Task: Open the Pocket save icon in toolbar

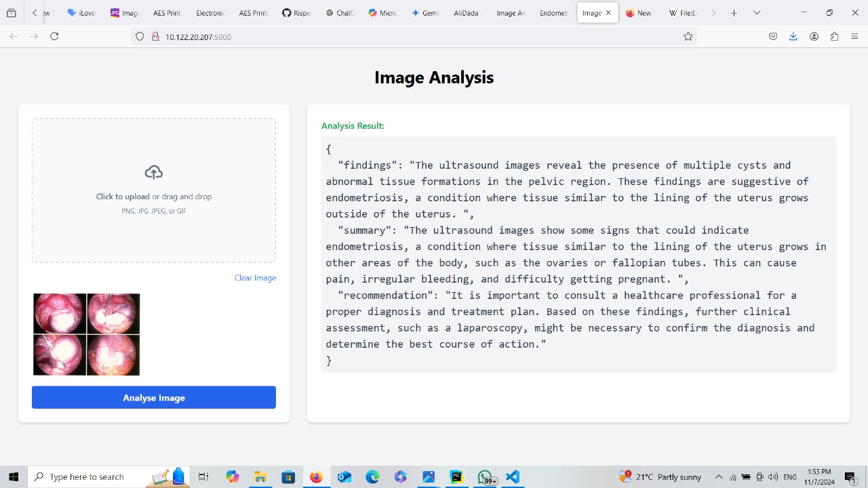Action: coord(773,37)
